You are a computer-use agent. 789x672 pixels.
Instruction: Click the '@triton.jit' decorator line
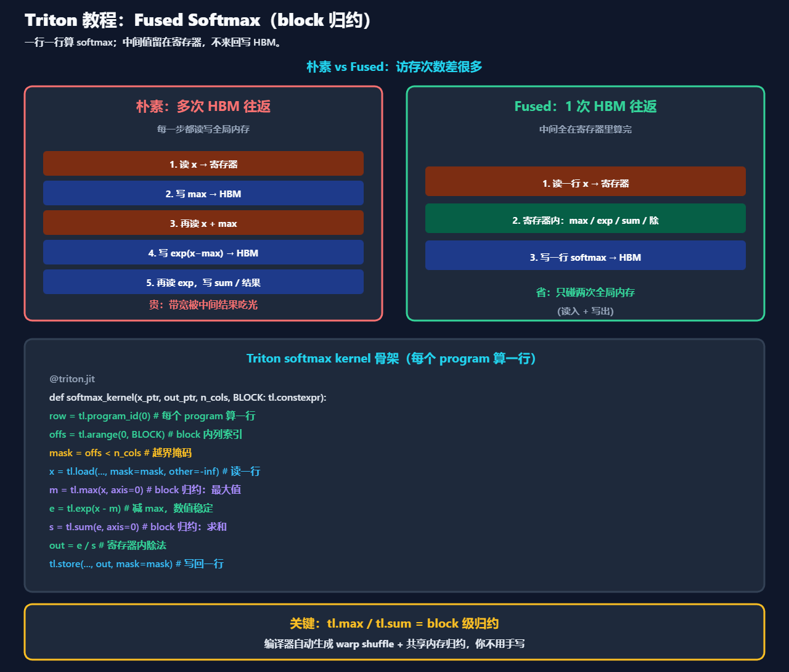click(x=72, y=379)
